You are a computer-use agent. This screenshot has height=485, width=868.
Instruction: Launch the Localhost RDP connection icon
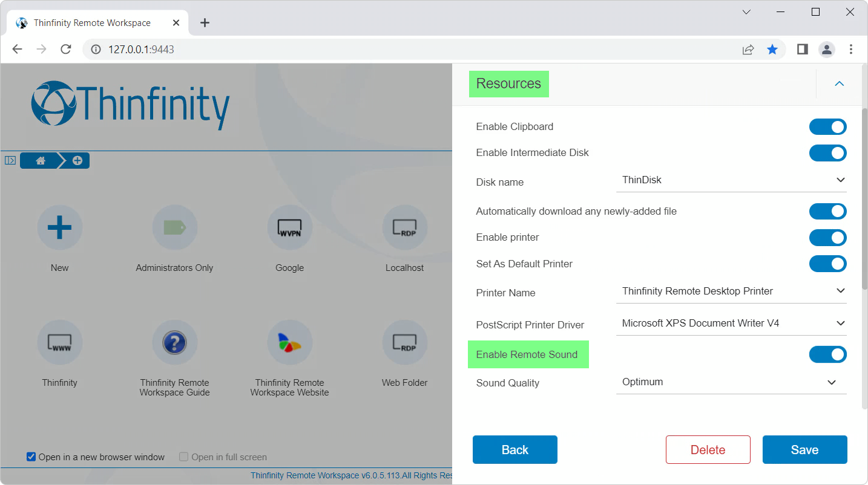click(x=404, y=227)
